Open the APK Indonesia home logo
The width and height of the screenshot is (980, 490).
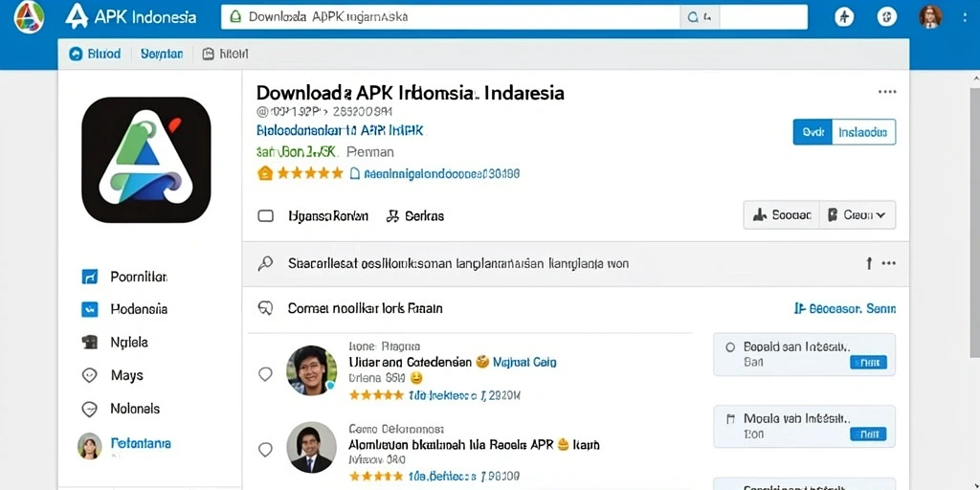tap(130, 17)
